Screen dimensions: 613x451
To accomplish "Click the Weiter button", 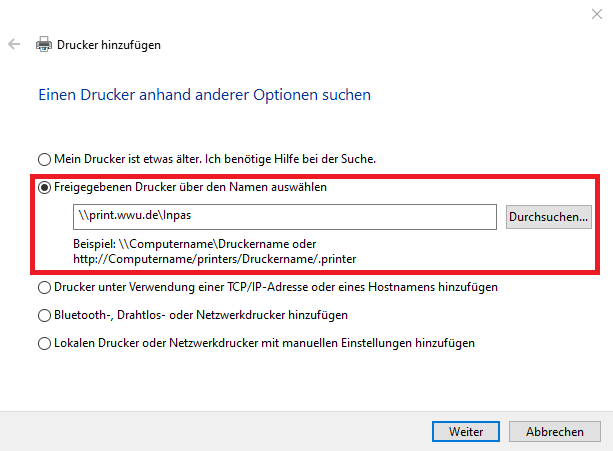I will 466,431.
